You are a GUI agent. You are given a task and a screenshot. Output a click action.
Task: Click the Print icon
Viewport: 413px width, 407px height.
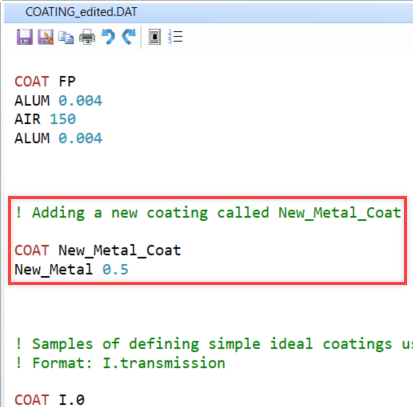[87, 37]
